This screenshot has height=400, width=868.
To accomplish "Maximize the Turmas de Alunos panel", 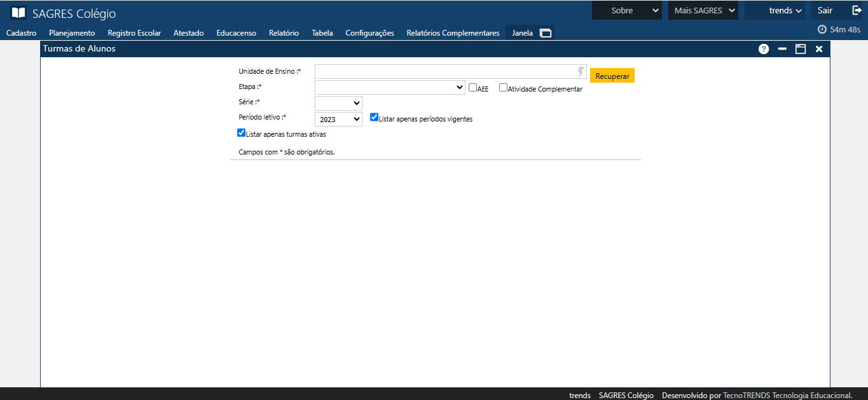I will click(x=801, y=49).
